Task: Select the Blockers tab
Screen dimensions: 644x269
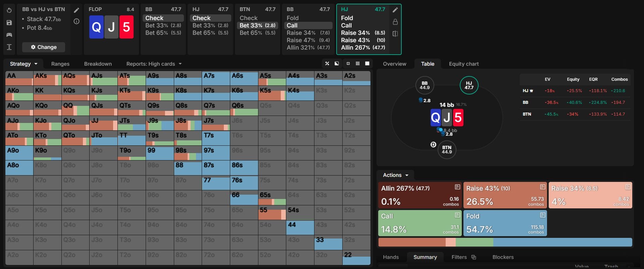Action: point(503,257)
